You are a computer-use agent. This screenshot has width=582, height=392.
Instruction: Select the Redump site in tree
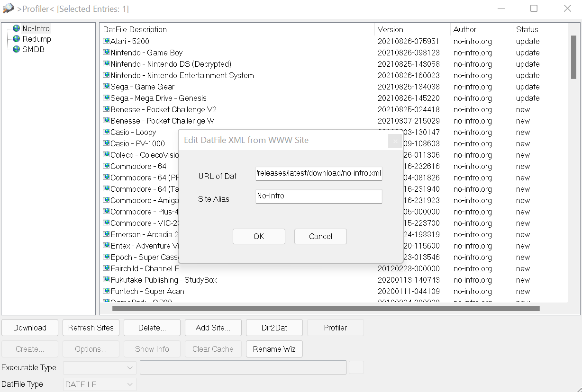pos(36,39)
